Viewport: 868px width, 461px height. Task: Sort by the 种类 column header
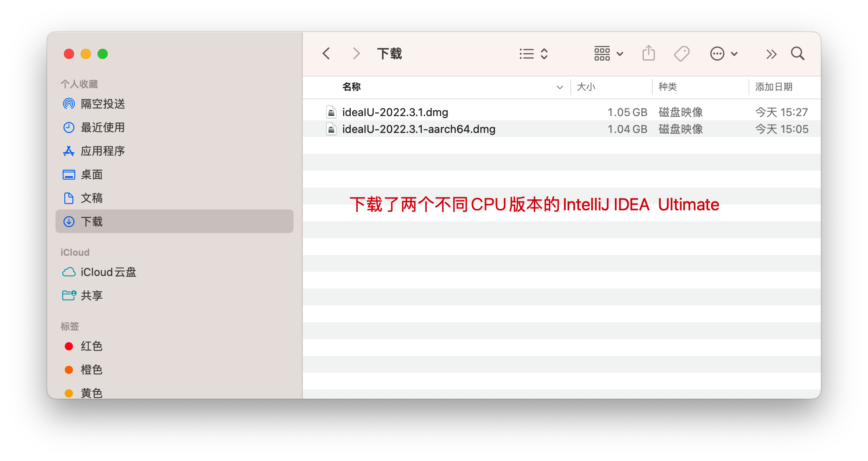tap(667, 87)
